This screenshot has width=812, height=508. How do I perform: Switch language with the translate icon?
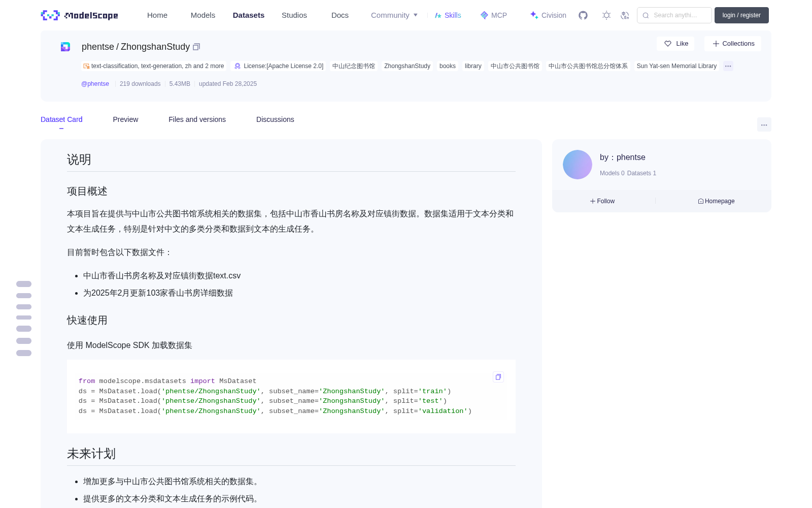[625, 15]
